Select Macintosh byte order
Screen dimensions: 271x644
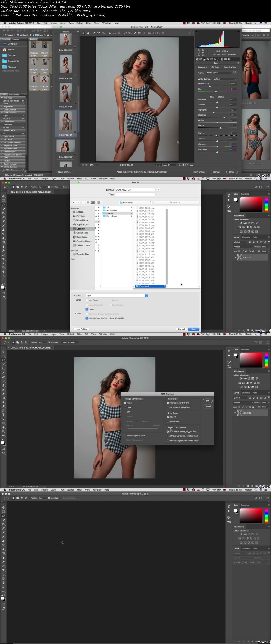coord(168,422)
